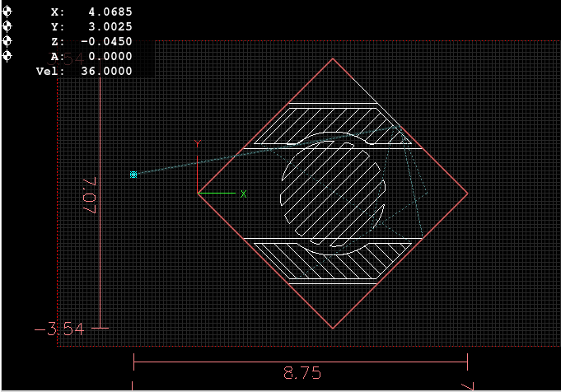Click the homed icon beside Y axis
Screen dimensions: 561x392
(7, 26)
